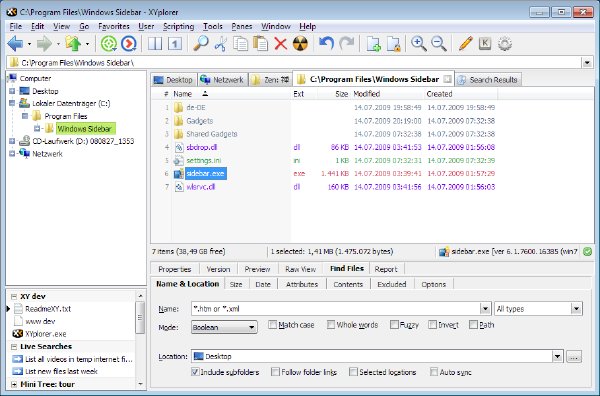Zoom out with magnifier minus icon
600x396 pixels.
pos(439,44)
